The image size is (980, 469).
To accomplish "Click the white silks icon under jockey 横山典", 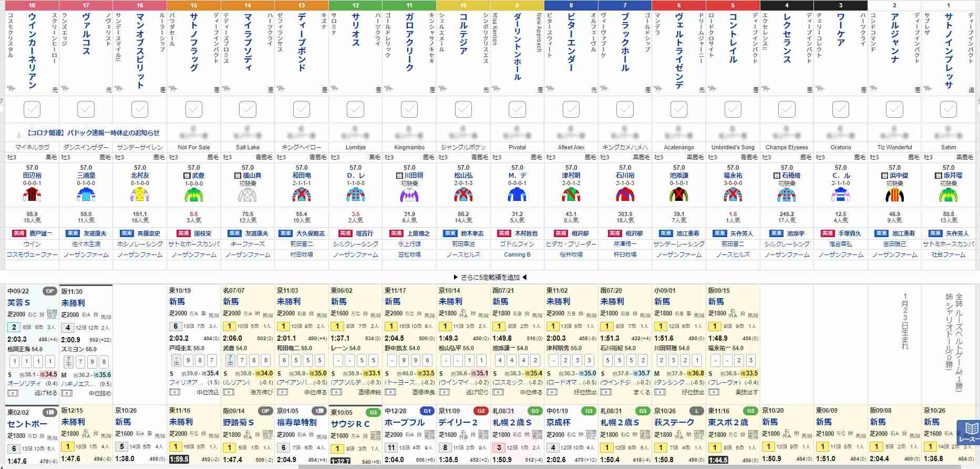I will tap(247, 195).
